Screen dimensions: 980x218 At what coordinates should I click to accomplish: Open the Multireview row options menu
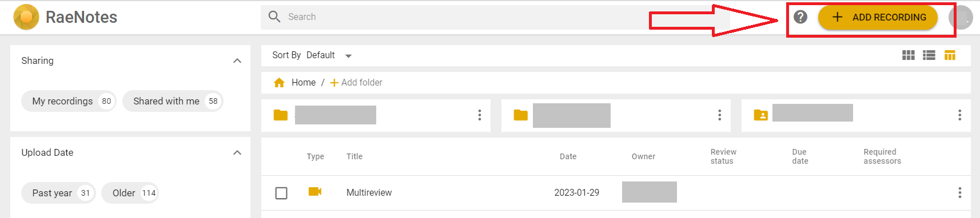point(959,193)
